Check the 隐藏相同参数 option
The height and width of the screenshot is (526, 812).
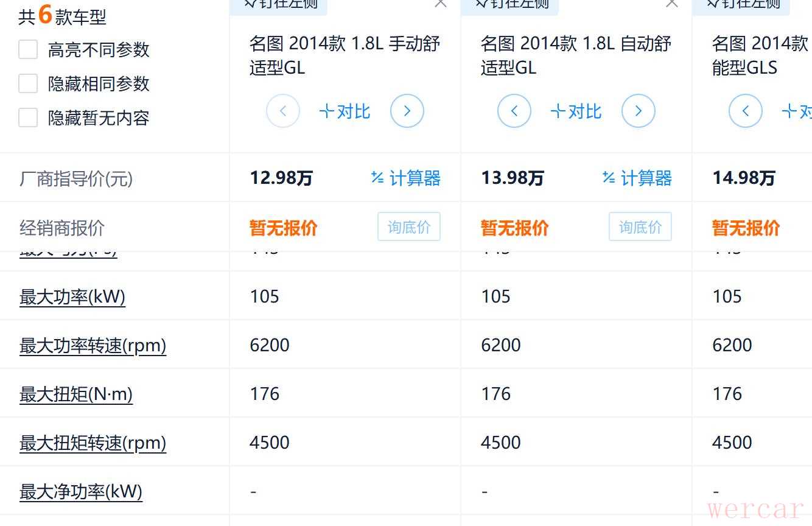[x=28, y=83]
